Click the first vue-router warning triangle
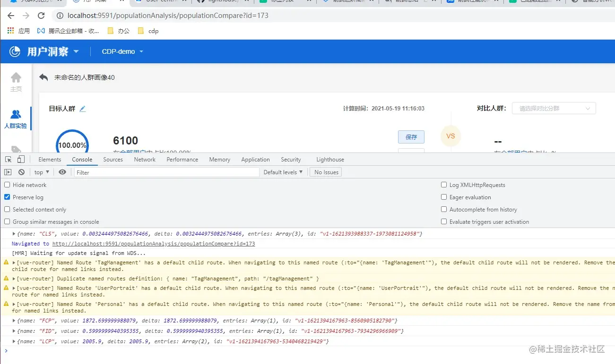Screen dimensions: 615x364 [x=6, y=262]
